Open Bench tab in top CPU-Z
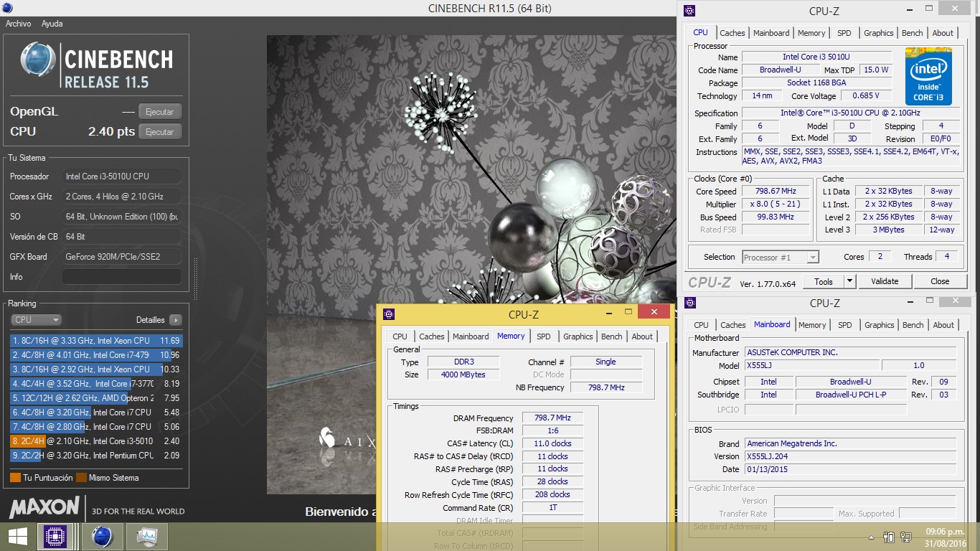 [913, 33]
